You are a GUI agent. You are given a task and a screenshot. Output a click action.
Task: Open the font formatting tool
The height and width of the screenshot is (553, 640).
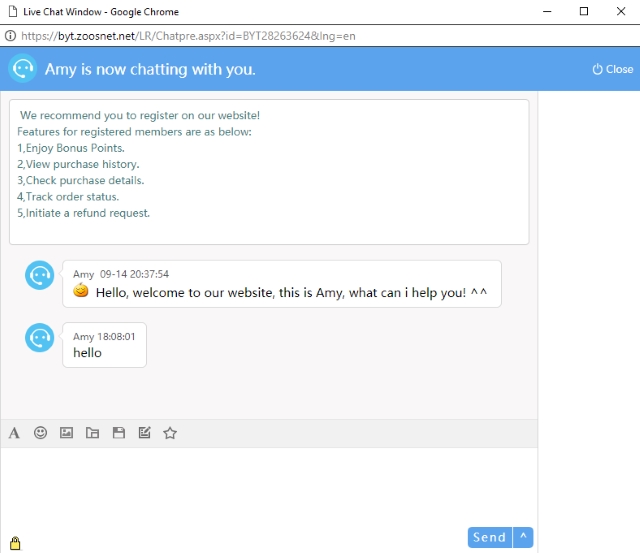coord(14,433)
